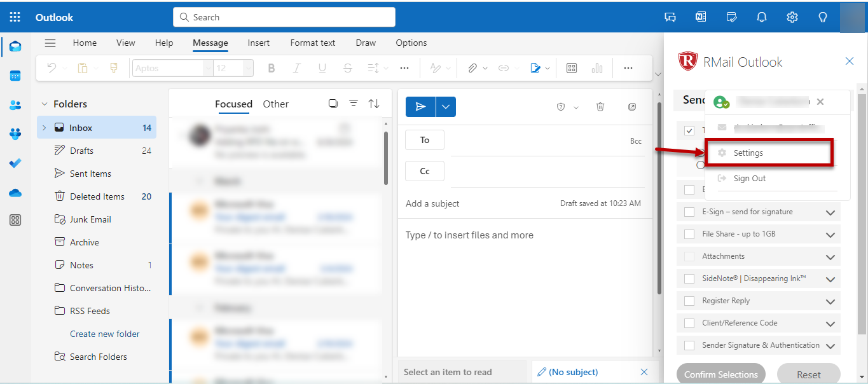
Task: Expand the Client/Reference Code section
Action: [x=830, y=324]
